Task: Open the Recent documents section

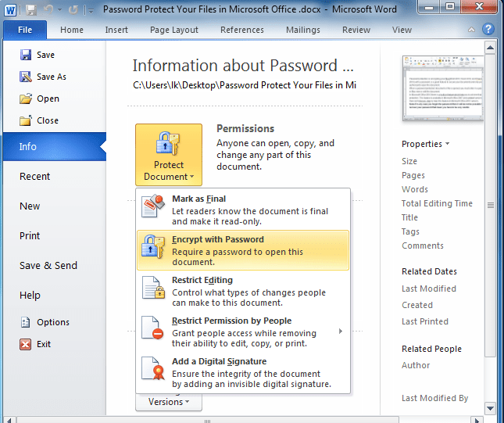Action: pyautogui.click(x=34, y=176)
